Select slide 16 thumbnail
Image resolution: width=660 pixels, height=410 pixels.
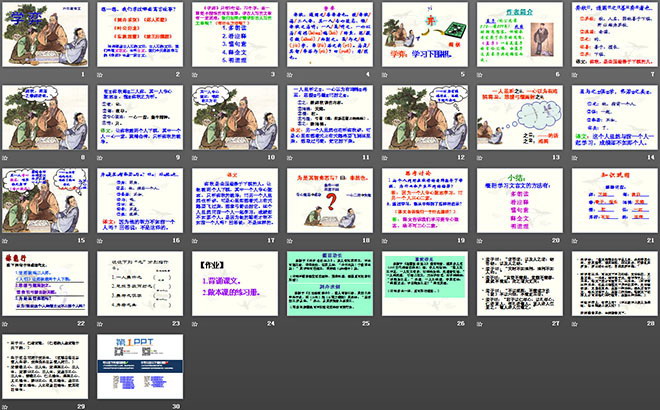(x=140, y=201)
